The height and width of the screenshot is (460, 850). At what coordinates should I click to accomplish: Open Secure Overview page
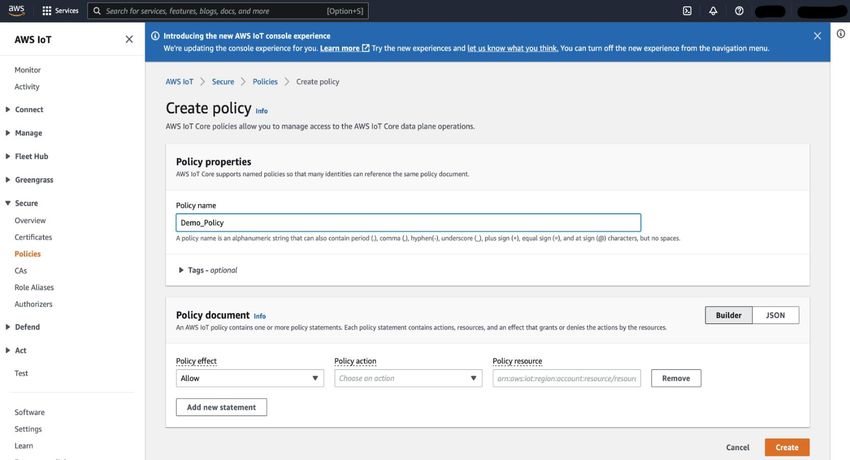[30, 221]
